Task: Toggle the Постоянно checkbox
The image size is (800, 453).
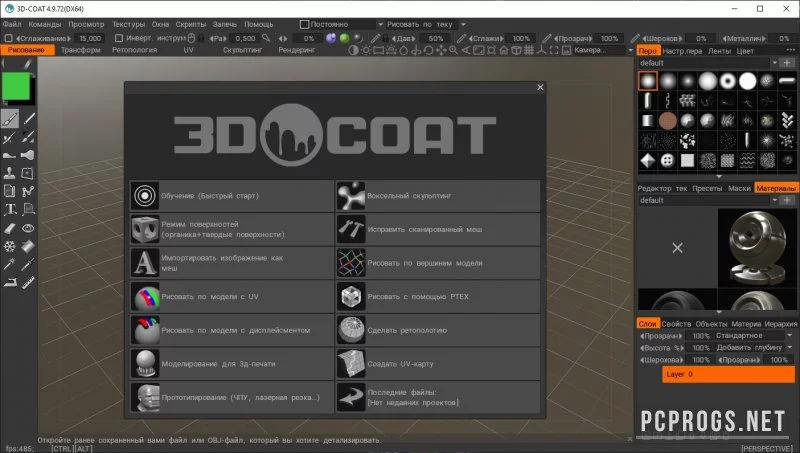Action: pos(305,24)
